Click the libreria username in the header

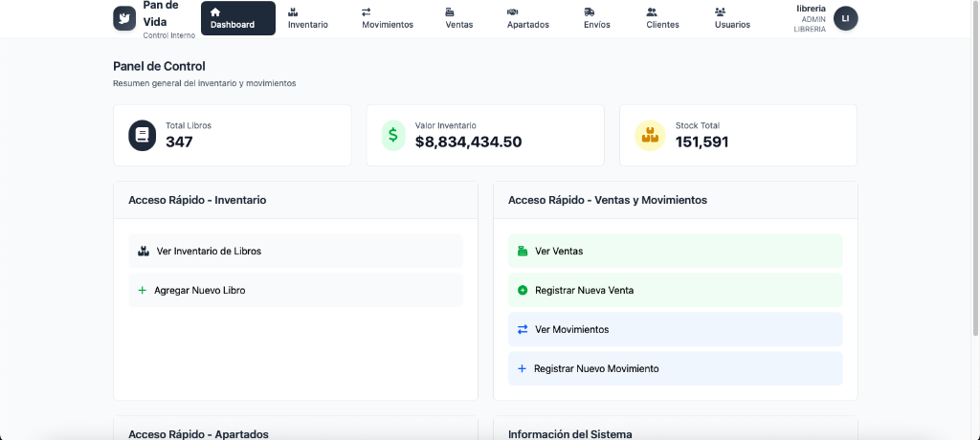[x=811, y=9]
